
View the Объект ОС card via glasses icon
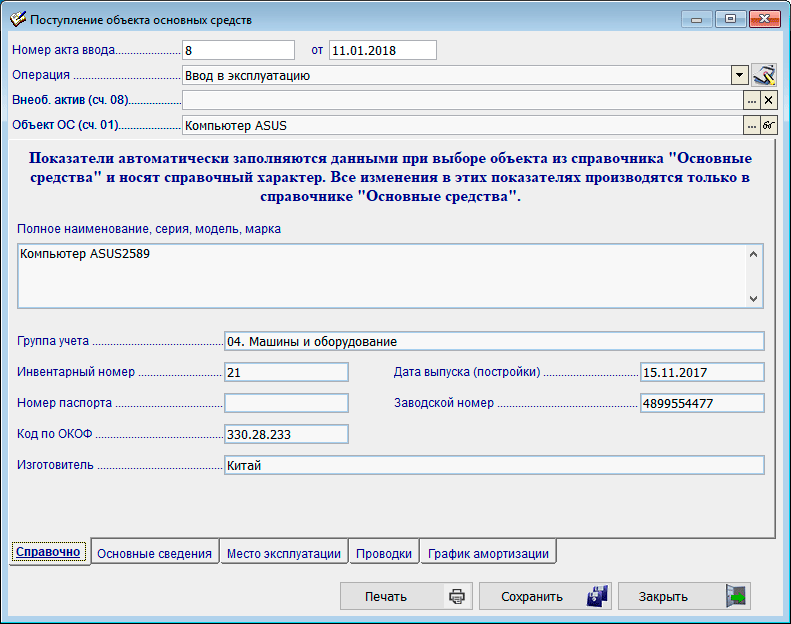pos(768,125)
